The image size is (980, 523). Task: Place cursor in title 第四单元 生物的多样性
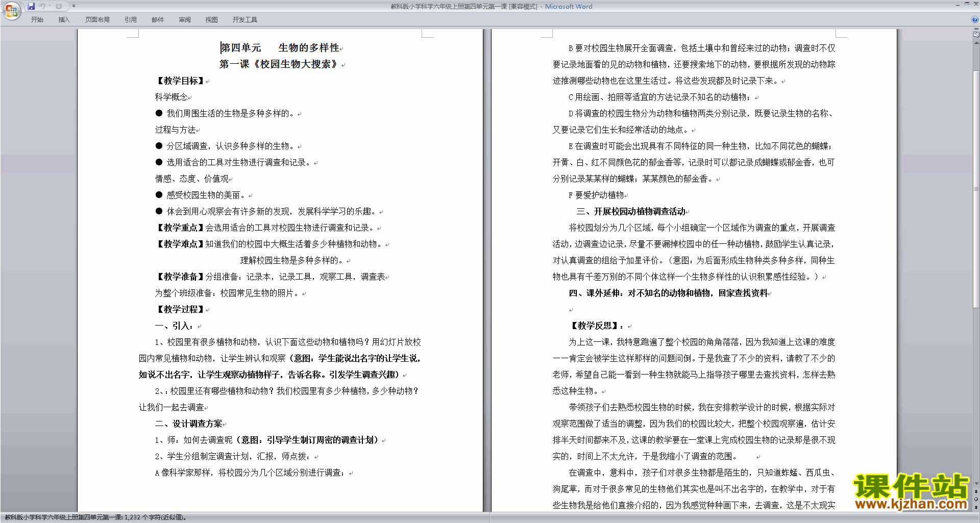(280, 48)
